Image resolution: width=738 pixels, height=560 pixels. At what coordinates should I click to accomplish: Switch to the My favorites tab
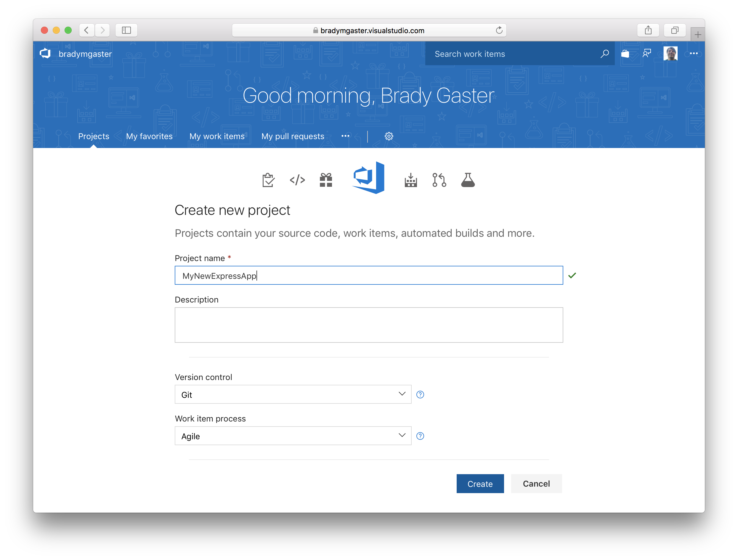(x=149, y=136)
